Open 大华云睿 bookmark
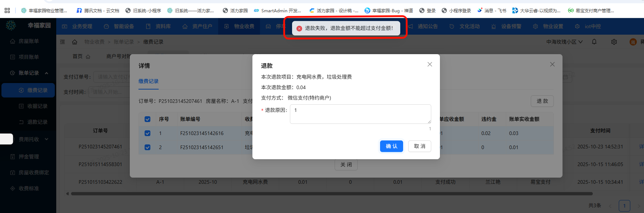Screen dimensions: 644x213 pos(537,10)
